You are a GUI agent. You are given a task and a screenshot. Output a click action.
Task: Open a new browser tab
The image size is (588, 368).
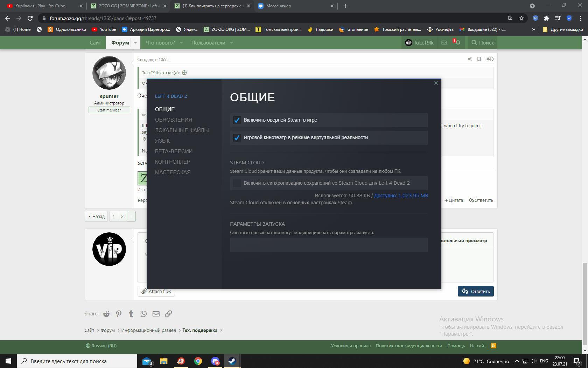345,6
